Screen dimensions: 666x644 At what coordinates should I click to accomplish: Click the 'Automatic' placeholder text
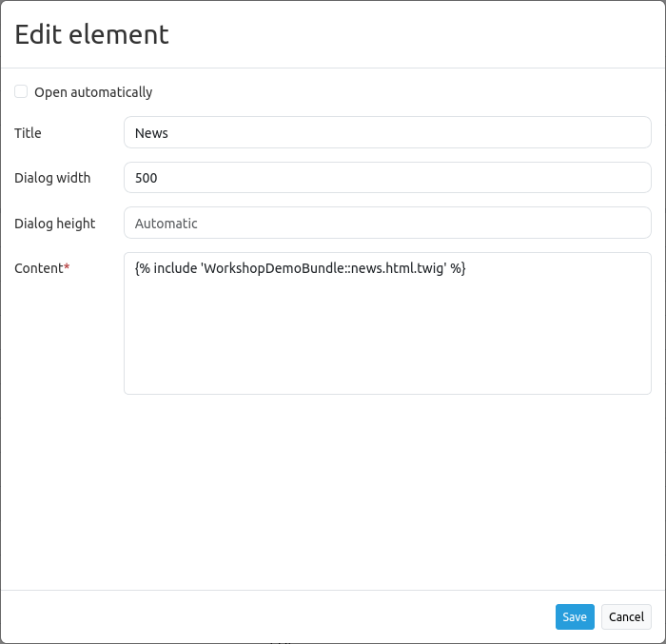166,224
